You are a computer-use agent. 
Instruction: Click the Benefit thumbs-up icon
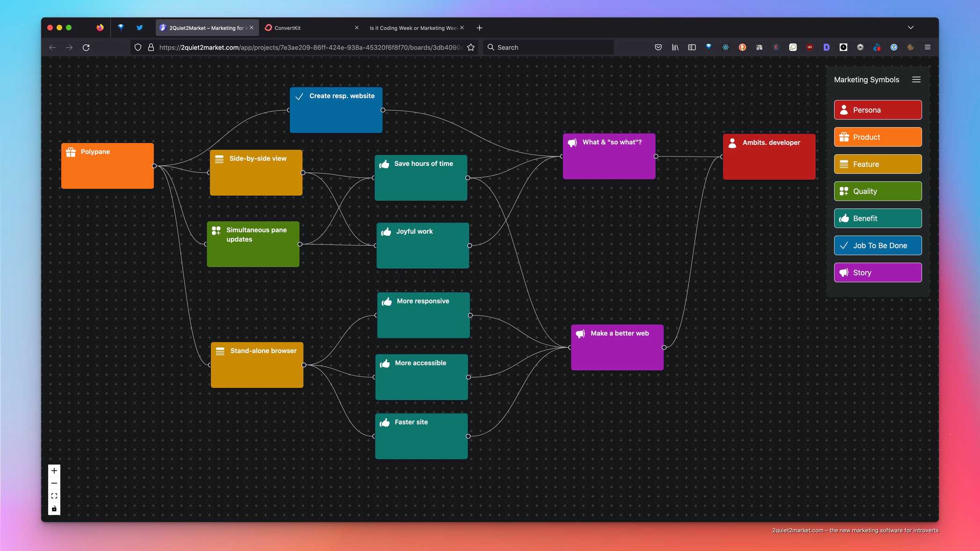844,218
